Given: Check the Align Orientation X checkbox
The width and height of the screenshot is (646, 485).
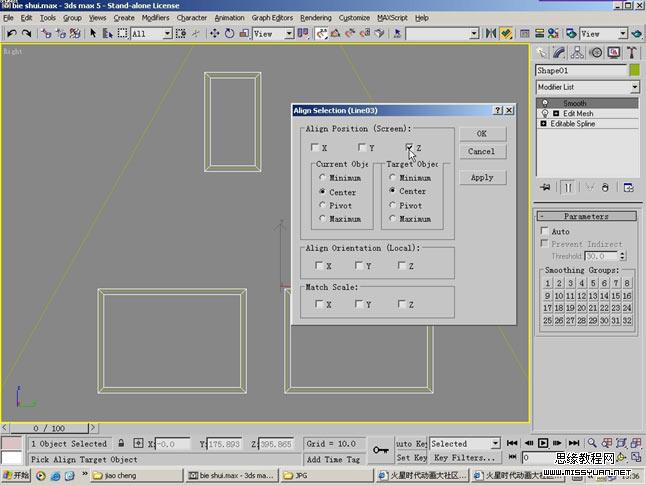Looking at the screenshot, I should click(x=318, y=265).
